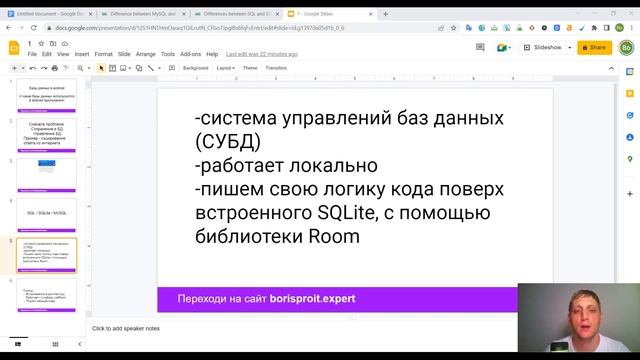The height and width of the screenshot is (360, 640).
Task: Open the Edit menu
Action: click(x=47, y=54)
